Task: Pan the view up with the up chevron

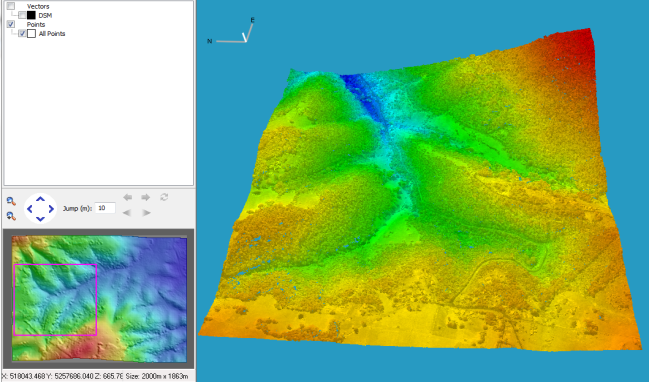Action: coord(40,199)
